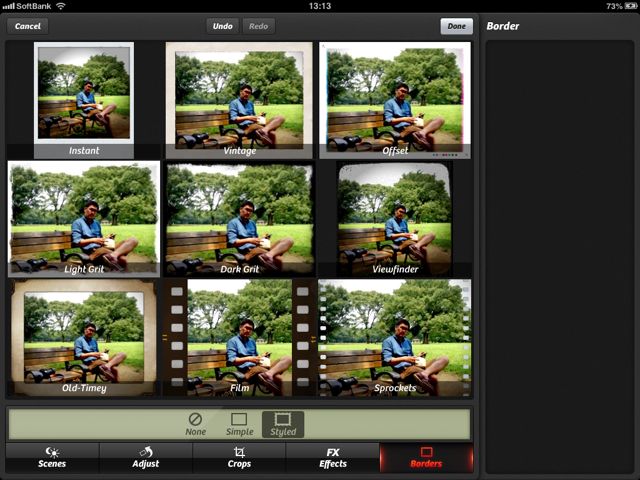Tap the battery indicator in status bar
Viewport: 640px width, 480px height.
point(630,6)
